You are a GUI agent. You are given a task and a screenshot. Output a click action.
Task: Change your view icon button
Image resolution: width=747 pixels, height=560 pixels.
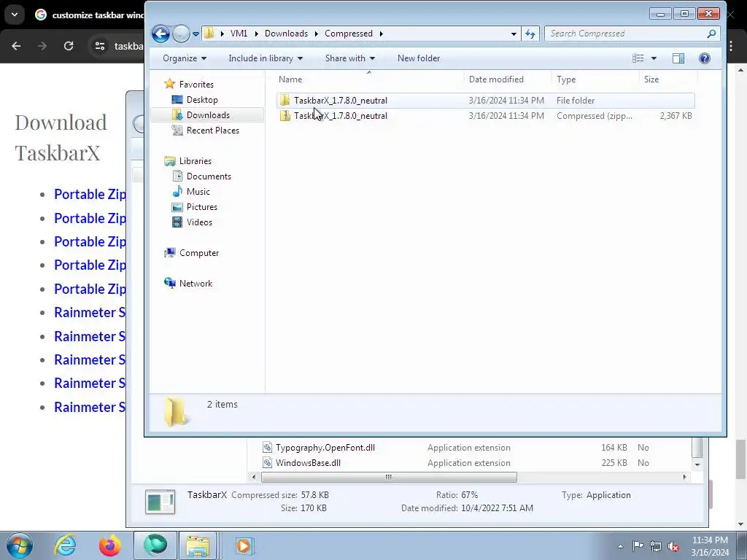pos(638,58)
